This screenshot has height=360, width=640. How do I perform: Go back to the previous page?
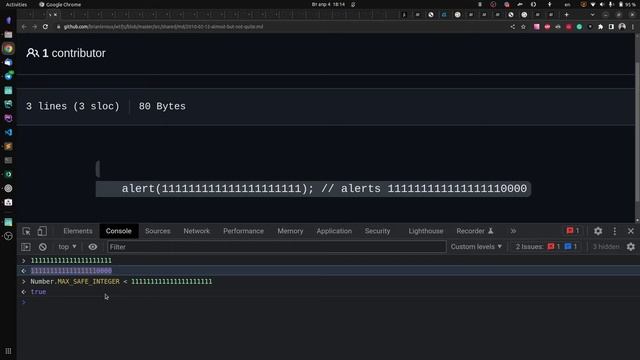(24, 27)
